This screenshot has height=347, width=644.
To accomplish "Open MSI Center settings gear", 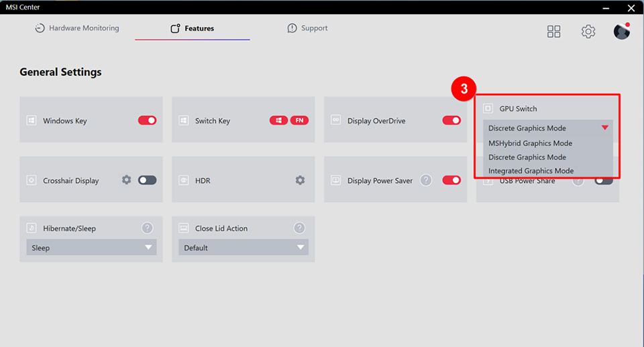I will point(588,31).
